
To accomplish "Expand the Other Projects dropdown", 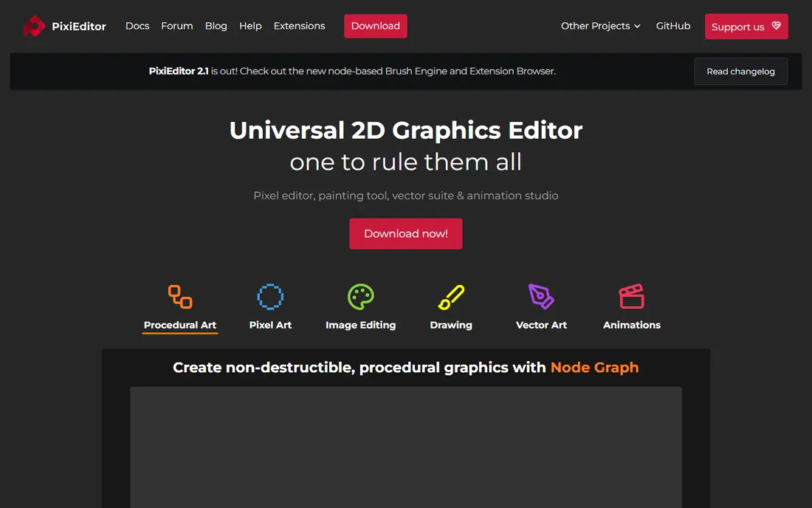I will (601, 26).
